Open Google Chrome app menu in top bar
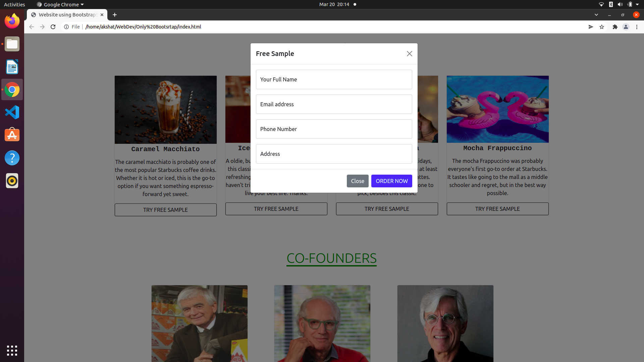 click(x=60, y=4)
